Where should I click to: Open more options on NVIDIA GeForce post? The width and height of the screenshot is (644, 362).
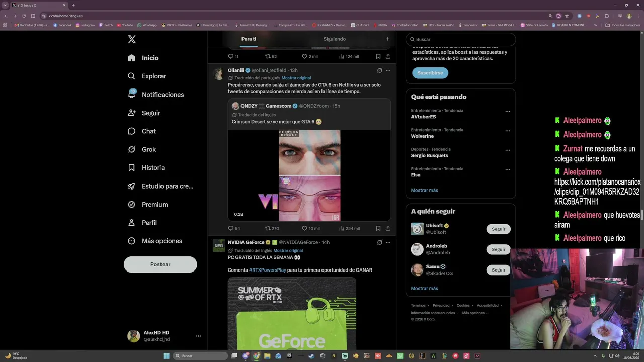[388, 242]
